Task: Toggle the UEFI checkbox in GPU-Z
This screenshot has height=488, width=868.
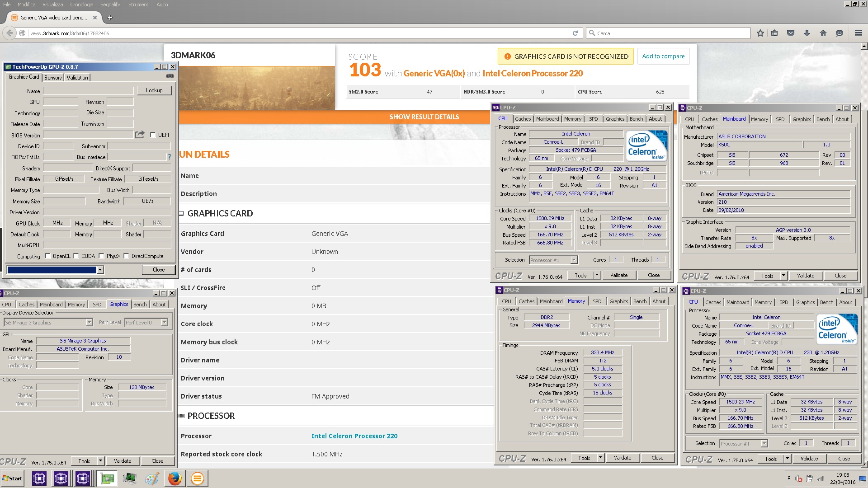Action: pyautogui.click(x=153, y=135)
